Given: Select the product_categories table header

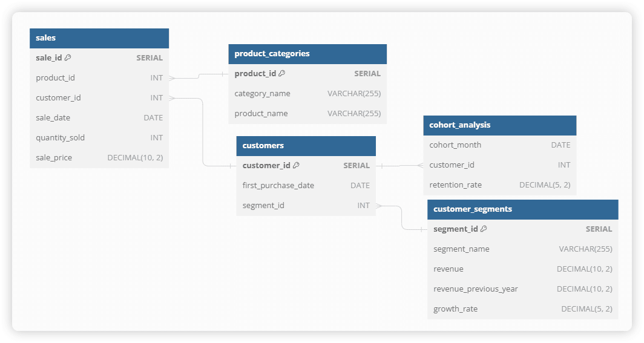Looking at the screenshot, I should pyautogui.click(x=307, y=54).
